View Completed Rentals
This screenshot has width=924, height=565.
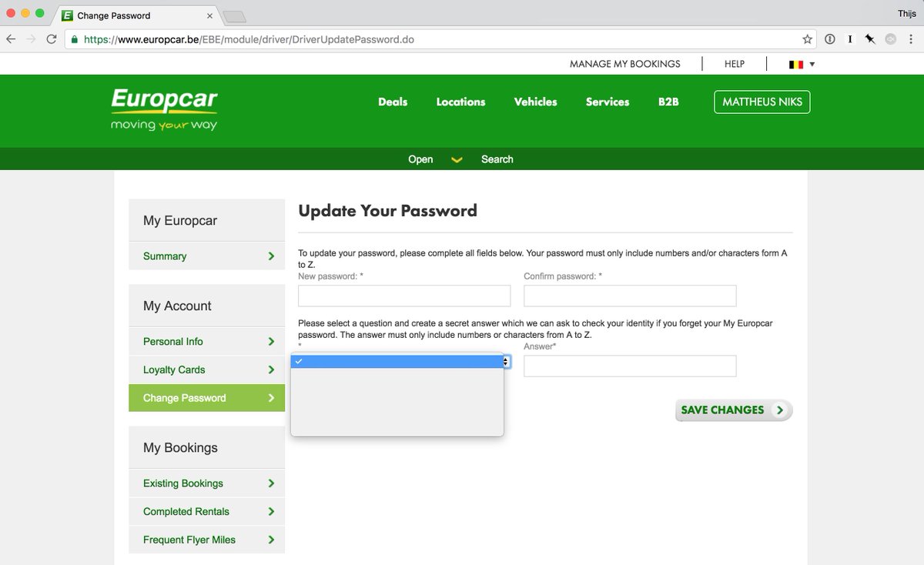tap(206, 511)
